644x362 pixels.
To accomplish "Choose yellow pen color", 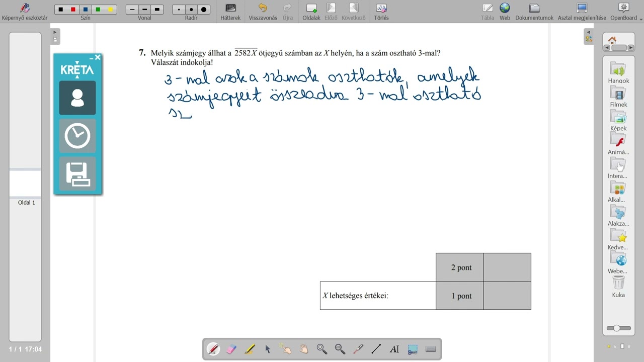I will [110, 10].
